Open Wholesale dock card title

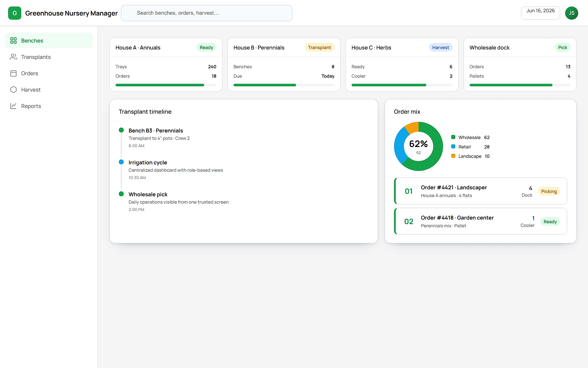pyautogui.click(x=489, y=47)
